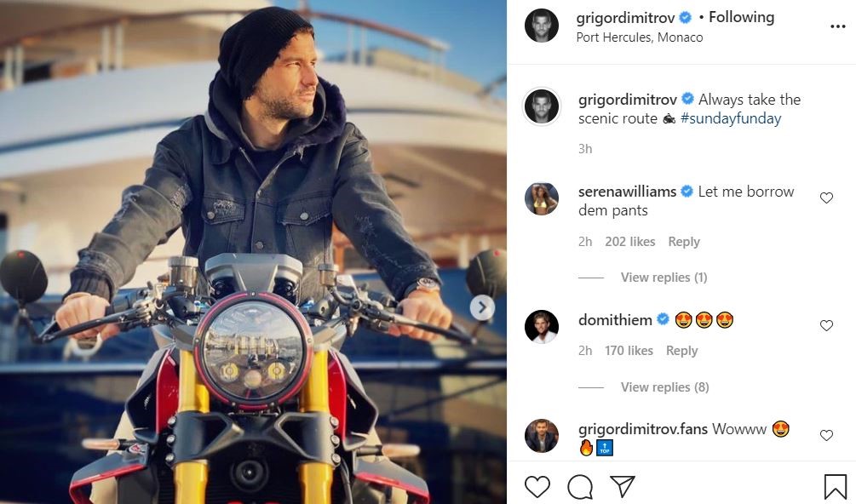Open serenawilliams profile picture
Viewport: 856px width, 504px height.
pyautogui.click(x=542, y=198)
